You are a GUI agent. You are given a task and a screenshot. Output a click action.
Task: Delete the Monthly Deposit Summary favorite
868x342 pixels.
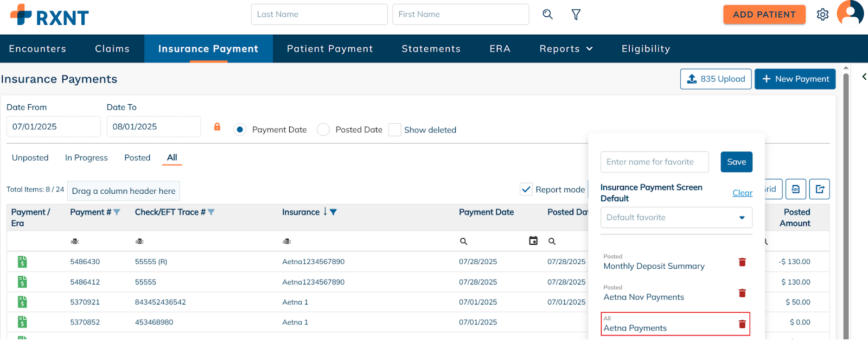[742, 262]
